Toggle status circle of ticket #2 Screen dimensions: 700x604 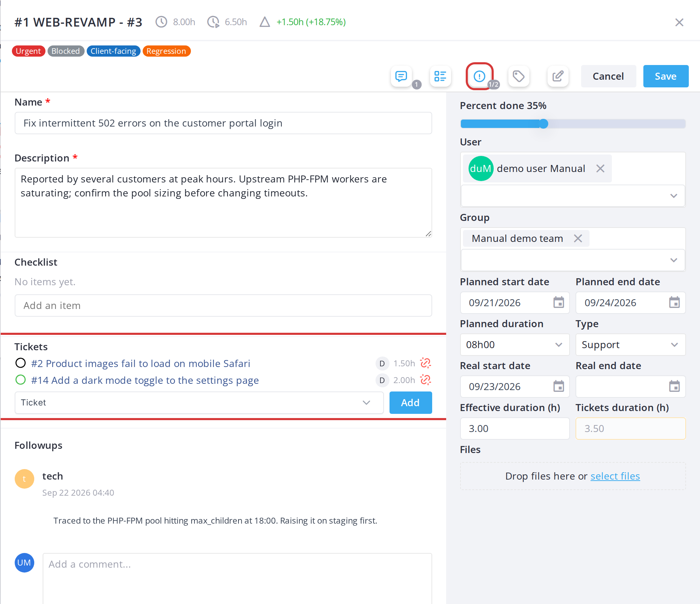tap(21, 363)
